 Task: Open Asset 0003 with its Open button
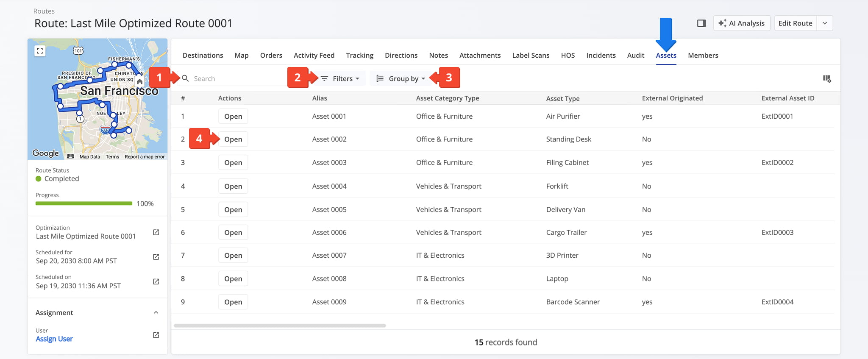[233, 162]
